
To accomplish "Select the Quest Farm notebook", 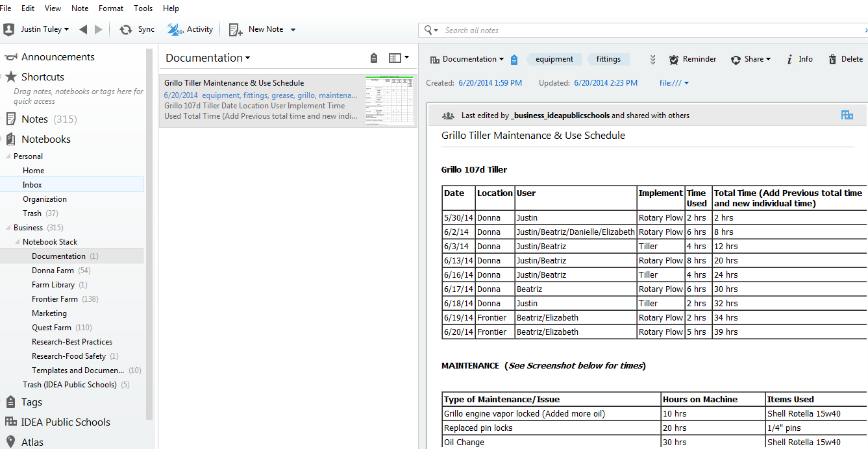I will 62,328.
